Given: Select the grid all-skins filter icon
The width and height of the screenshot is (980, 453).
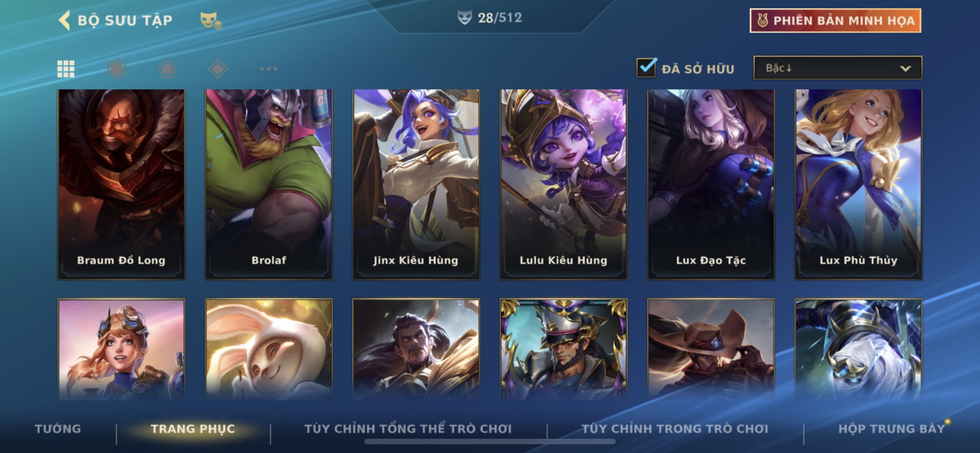Looking at the screenshot, I should [x=66, y=69].
